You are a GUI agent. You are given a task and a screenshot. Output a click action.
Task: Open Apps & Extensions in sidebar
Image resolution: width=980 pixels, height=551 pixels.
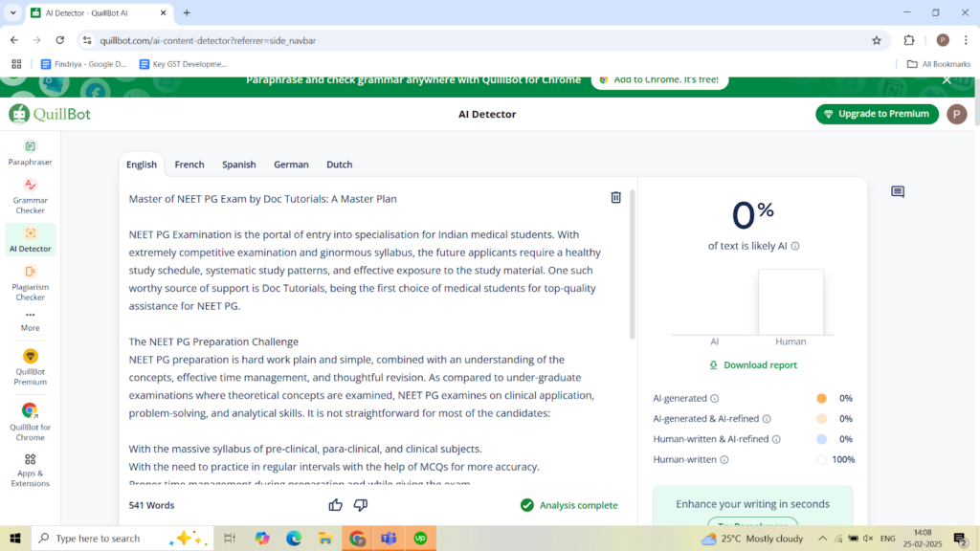point(30,469)
